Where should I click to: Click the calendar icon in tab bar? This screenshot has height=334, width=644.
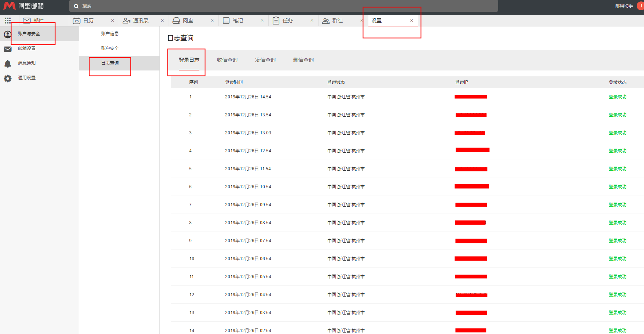click(77, 21)
